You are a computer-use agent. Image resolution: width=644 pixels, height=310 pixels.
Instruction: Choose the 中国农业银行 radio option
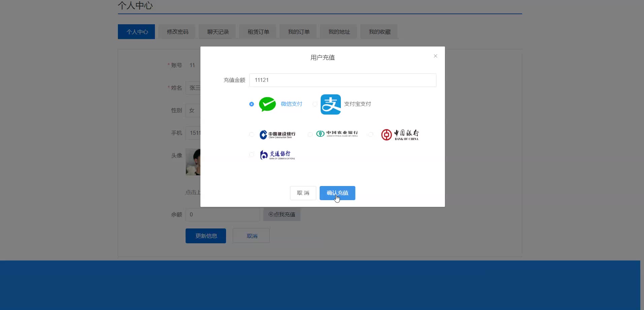tap(310, 134)
